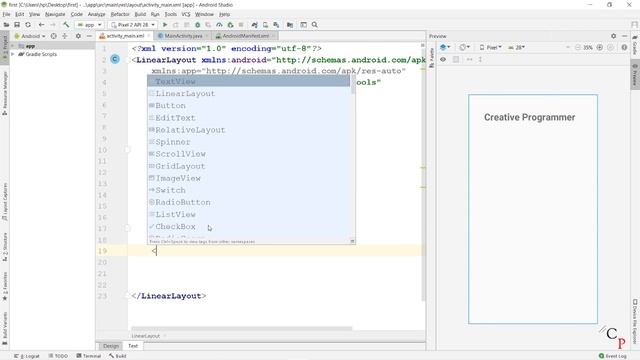Open the TODO tool window
This screenshot has height=360, width=640.
[58, 356]
